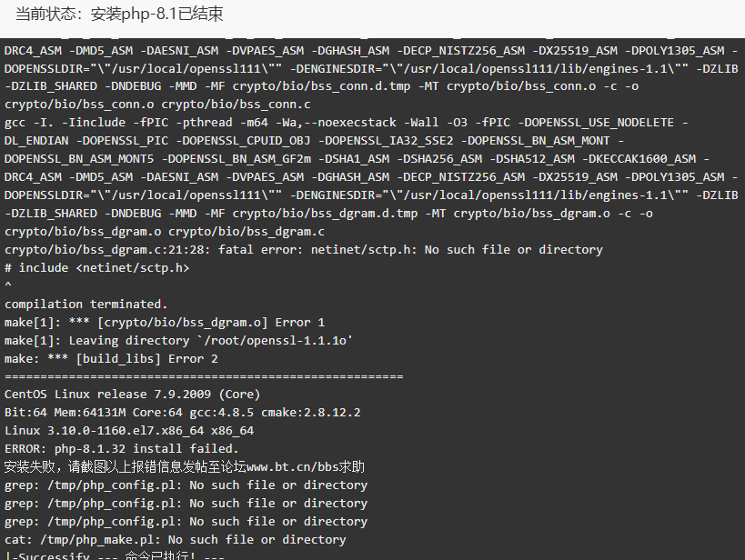Click the first grep php_config.pl error line
Viewport: 745px width, 560px height.
[186, 485]
